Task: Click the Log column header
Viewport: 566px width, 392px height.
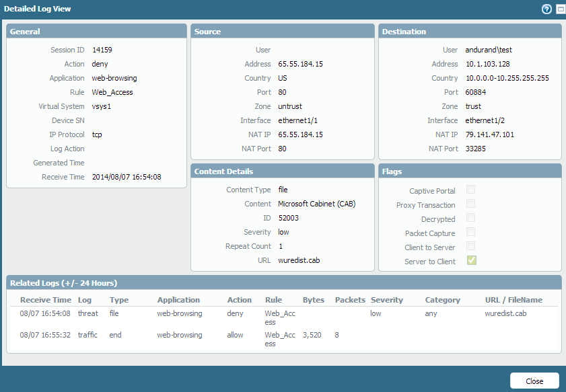Action: [85, 300]
